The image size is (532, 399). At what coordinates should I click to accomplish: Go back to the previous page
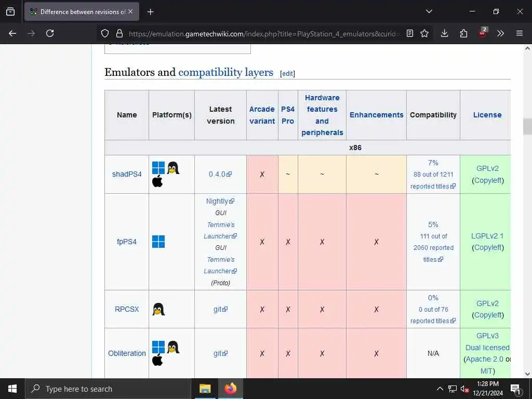coord(12,33)
